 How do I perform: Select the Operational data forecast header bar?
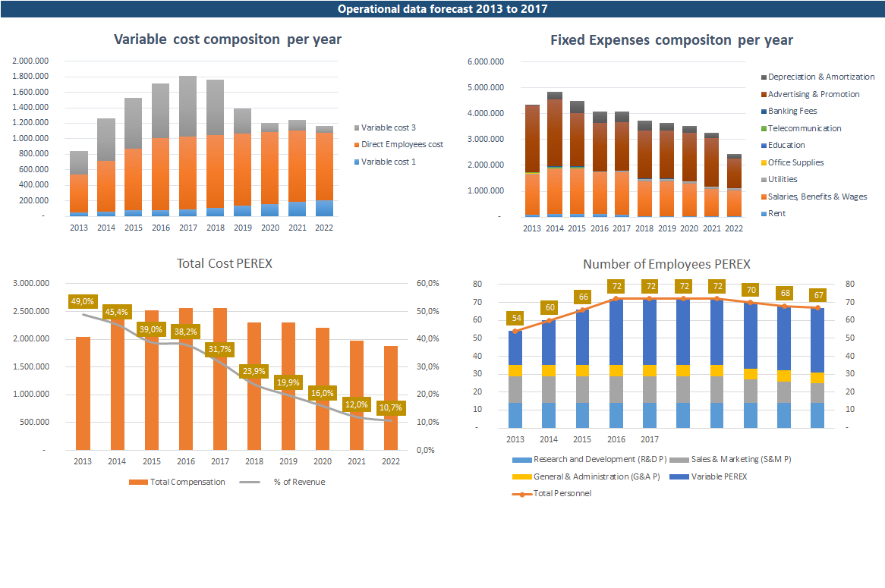(x=442, y=8)
